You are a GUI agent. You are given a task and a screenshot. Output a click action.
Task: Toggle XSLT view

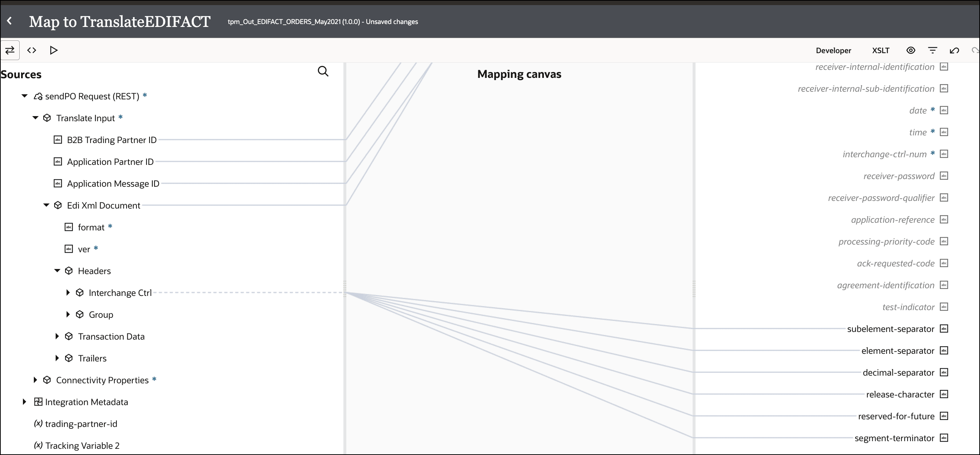(880, 51)
